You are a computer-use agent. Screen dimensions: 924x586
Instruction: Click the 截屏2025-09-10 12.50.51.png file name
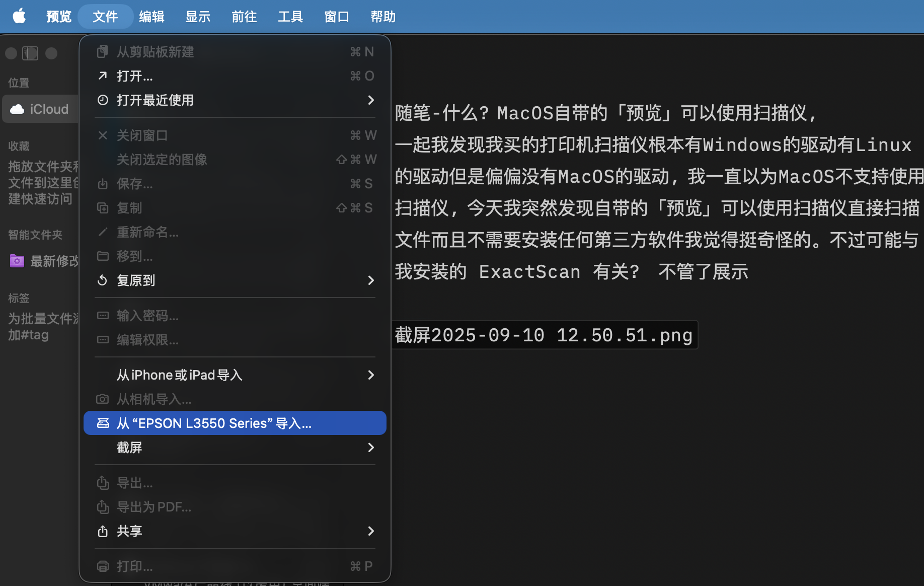click(x=544, y=335)
